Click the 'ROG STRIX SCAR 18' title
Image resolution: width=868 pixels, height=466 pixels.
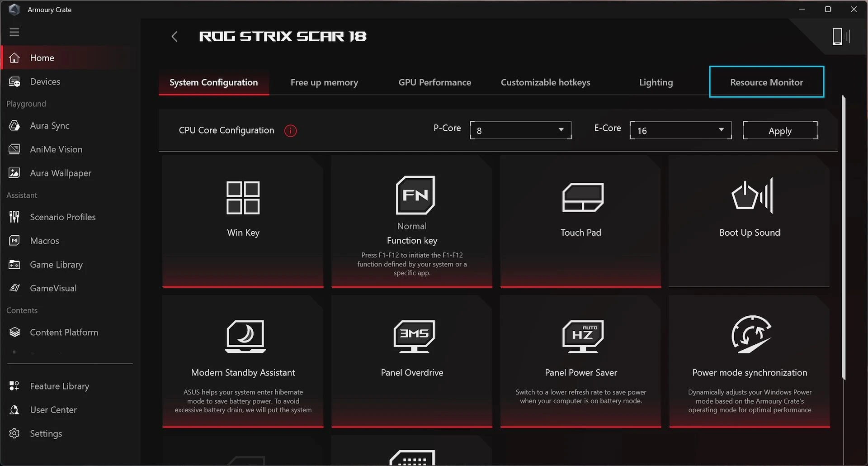pyautogui.click(x=283, y=36)
